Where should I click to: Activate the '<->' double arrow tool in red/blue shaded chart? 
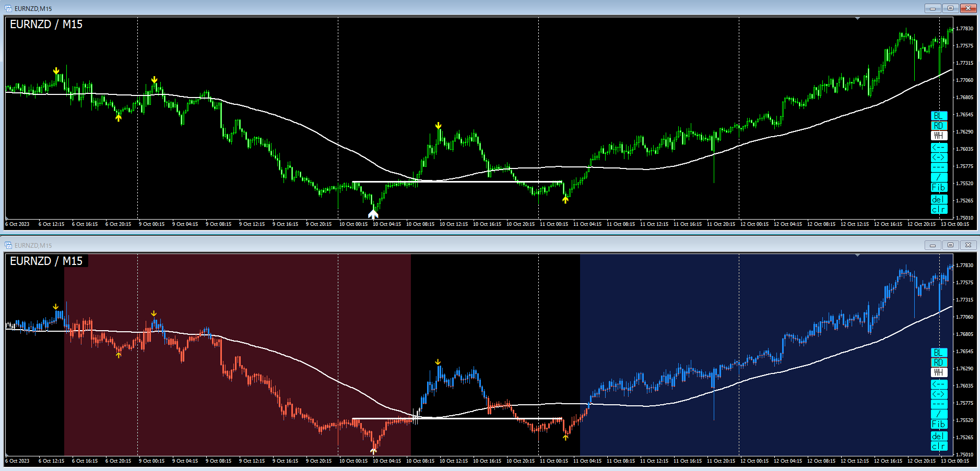tap(939, 394)
